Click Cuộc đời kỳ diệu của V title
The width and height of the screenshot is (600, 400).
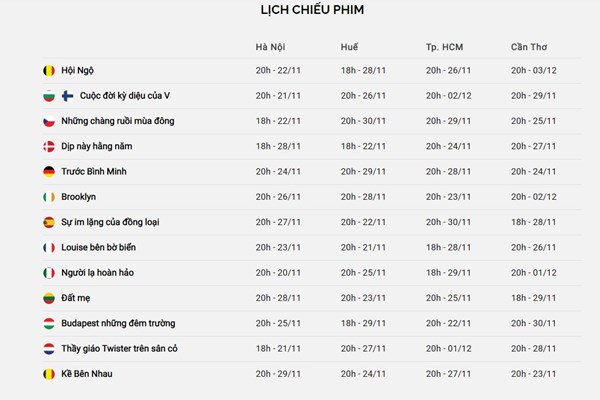125,96
